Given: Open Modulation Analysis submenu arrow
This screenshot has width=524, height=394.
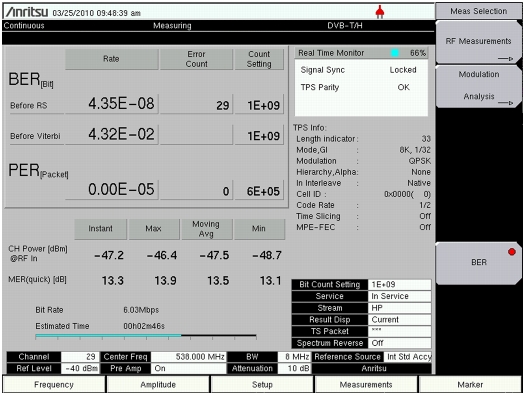Looking at the screenshot, I should tap(506, 103).
